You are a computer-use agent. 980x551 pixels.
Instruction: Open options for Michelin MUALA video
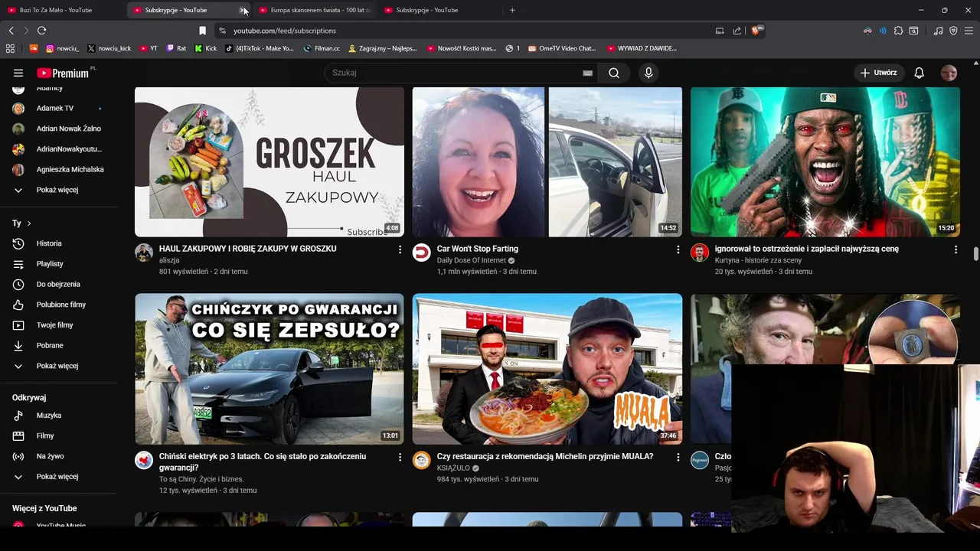[678, 457]
